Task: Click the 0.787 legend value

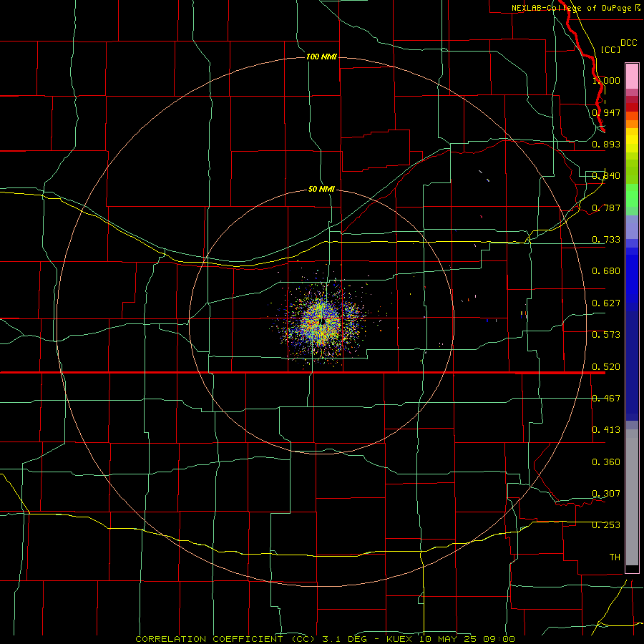Action: click(606, 208)
